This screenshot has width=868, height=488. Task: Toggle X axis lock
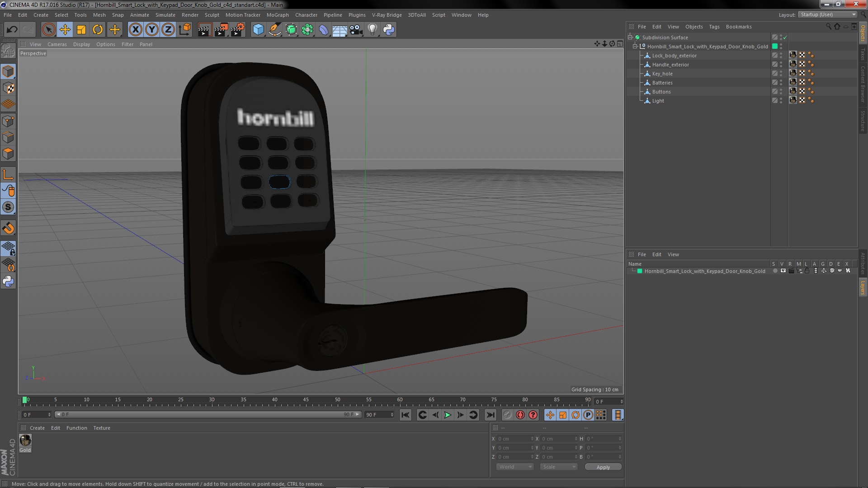point(135,30)
